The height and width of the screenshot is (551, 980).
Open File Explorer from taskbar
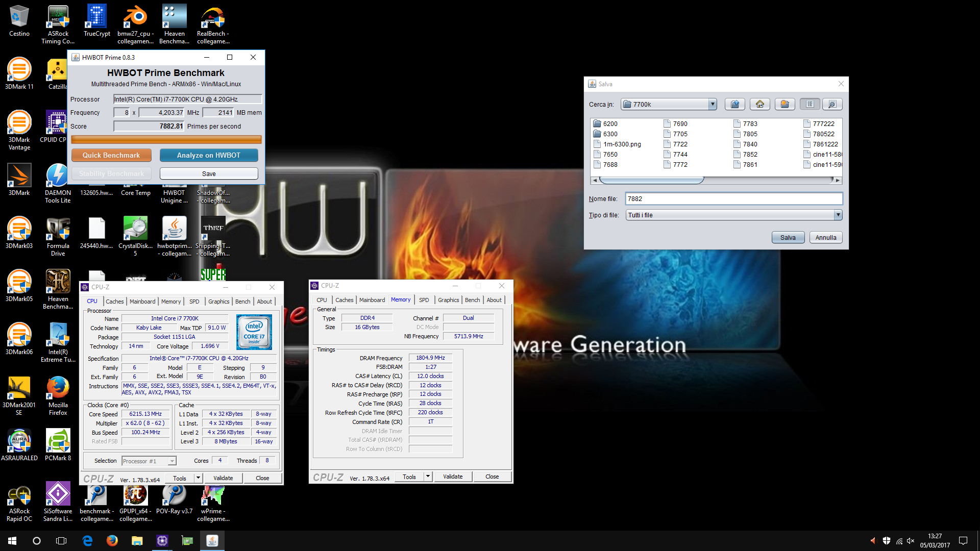[137, 541]
